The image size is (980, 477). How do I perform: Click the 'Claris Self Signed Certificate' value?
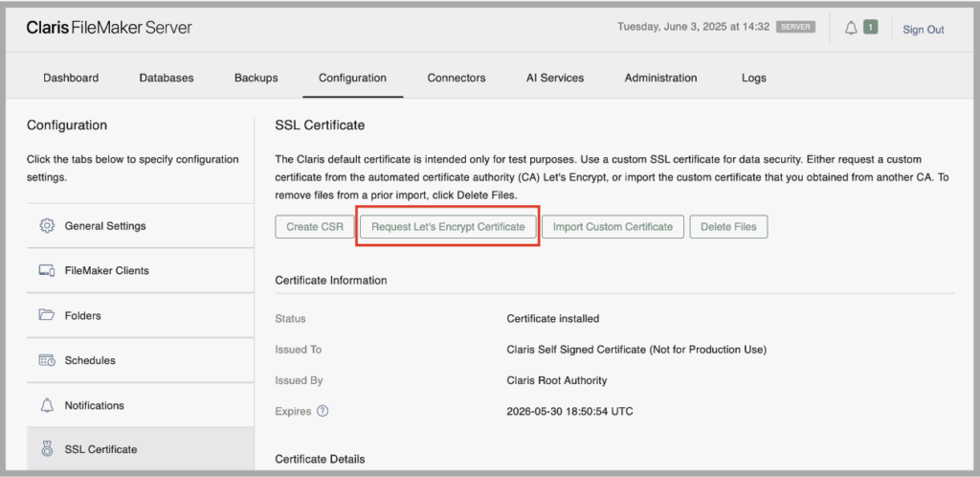[636, 350]
